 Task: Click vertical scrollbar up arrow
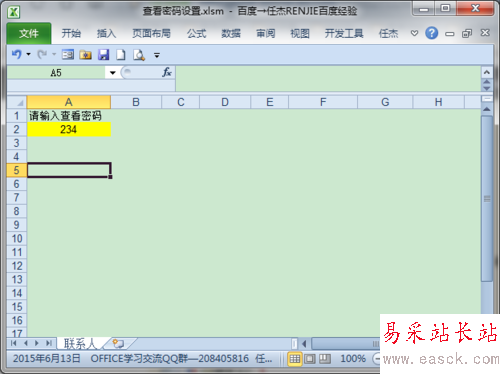pos(487,109)
